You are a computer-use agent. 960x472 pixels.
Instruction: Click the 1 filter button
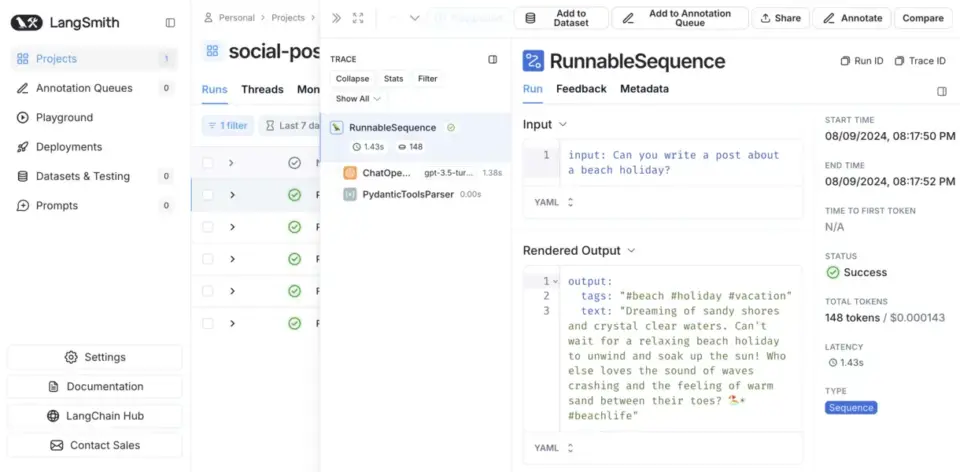click(227, 125)
